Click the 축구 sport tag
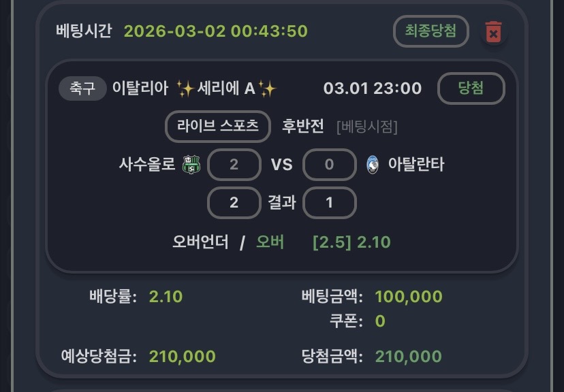The image size is (564, 392). click(x=82, y=88)
